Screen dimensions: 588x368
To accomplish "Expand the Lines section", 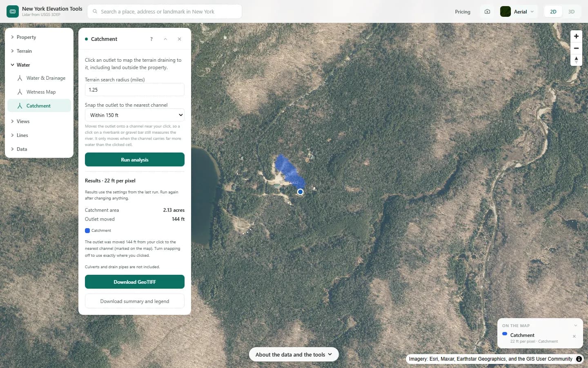I will pos(39,135).
